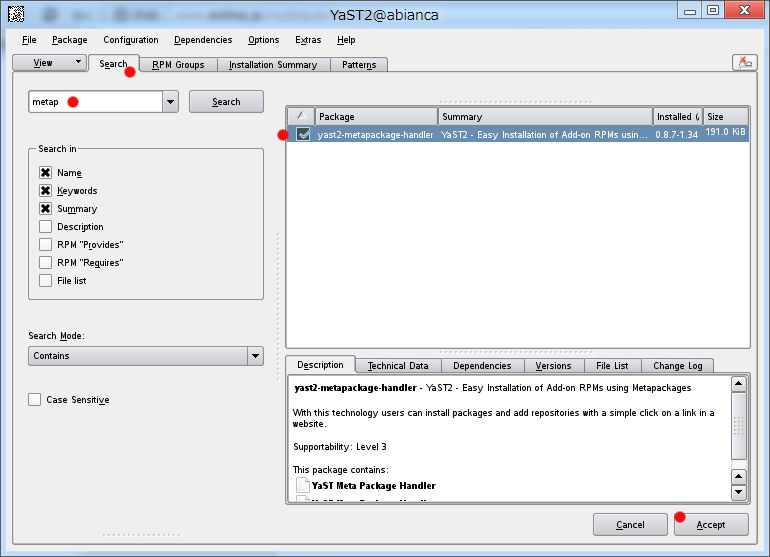770x557 pixels.
Task: Open the Dependencies menu
Action: pos(203,40)
